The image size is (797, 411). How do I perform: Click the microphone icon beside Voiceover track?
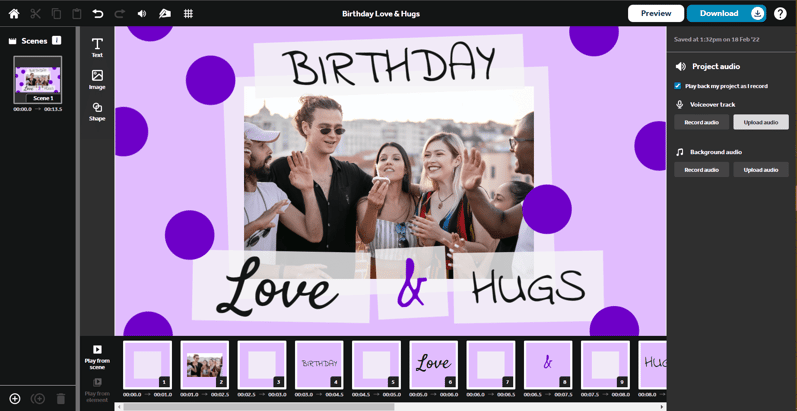pyautogui.click(x=680, y=104)
